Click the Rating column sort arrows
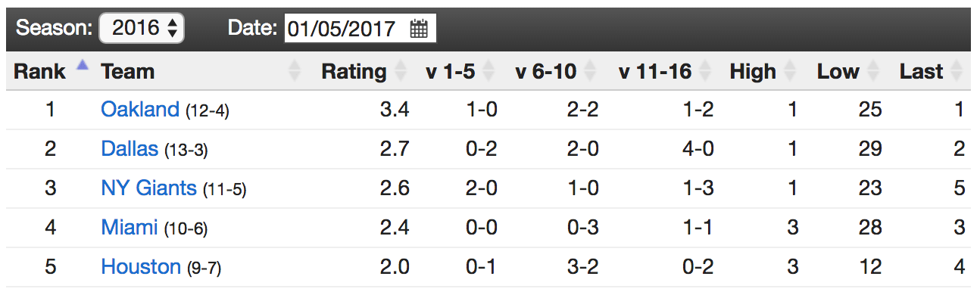Viewport: 980px width, 292px height. [x=401, y=72]
